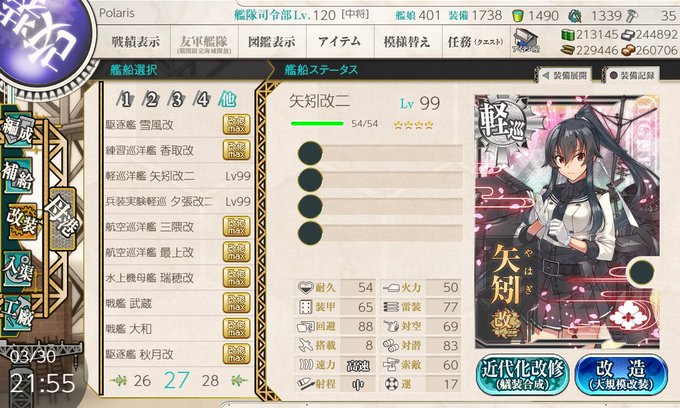Toggle 装備展開 equipment expand tab
Image resolution: width=680 pixels, height=408 pixels.
click(x=565, y=75)
